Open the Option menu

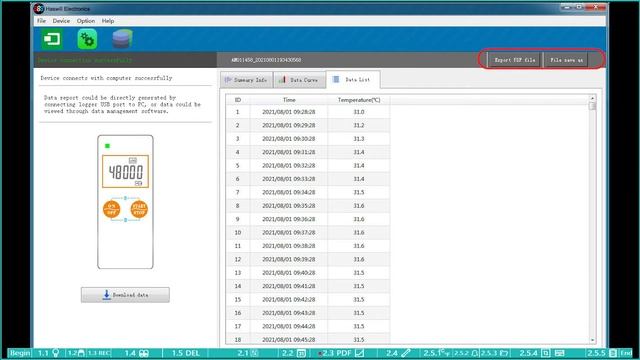tap(86, 21)
